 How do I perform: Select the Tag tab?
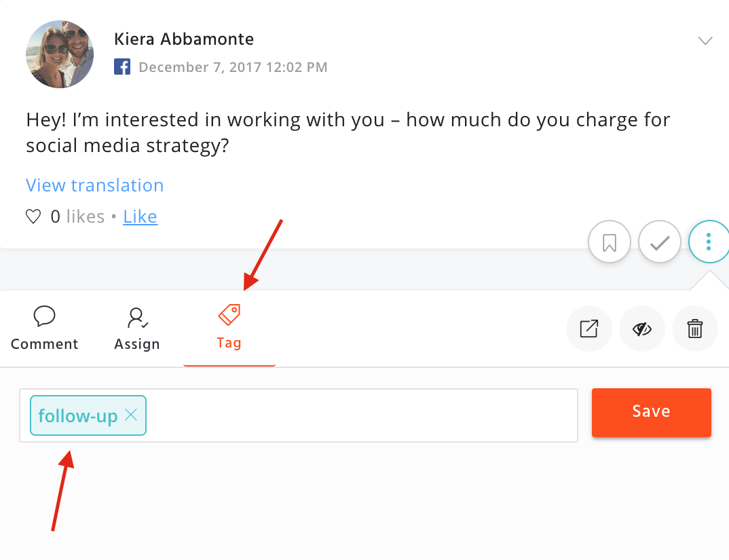tap(229, 327)
